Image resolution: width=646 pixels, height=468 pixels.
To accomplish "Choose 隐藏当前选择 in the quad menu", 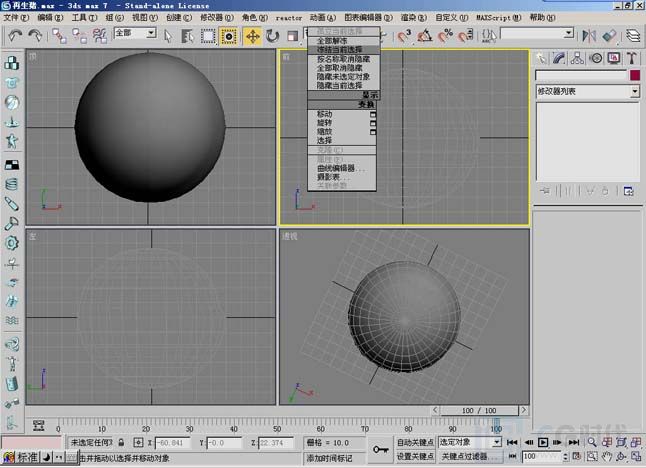I will pyautogui.click(x=343, y=85).
